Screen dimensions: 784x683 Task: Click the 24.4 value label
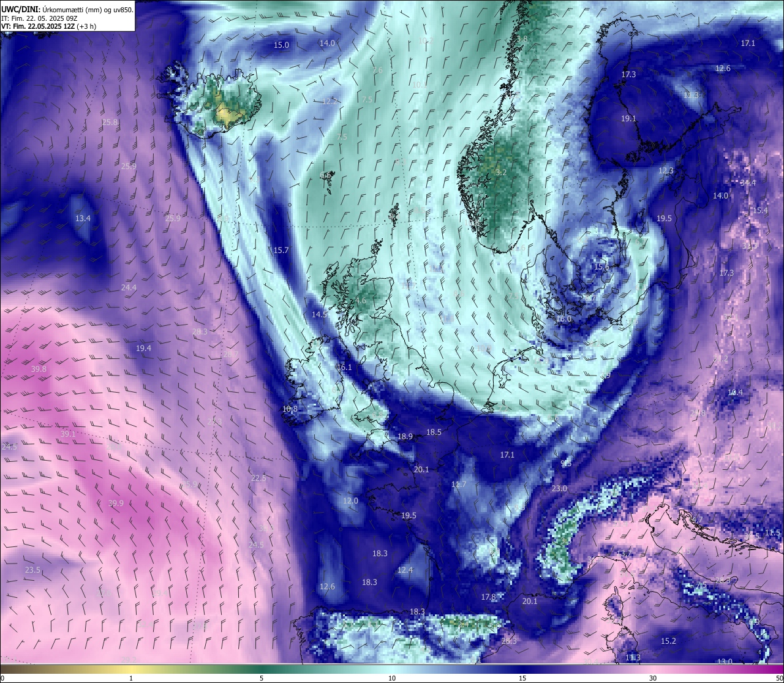tap(129, 287)
